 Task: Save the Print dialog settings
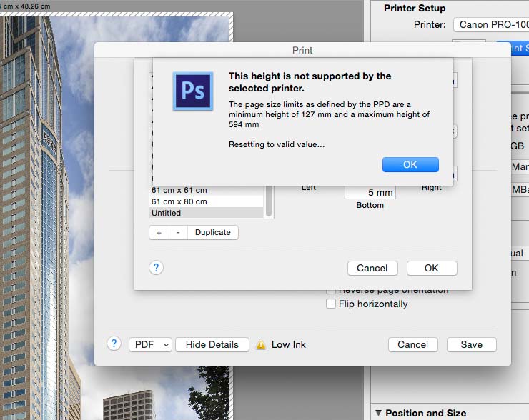point(472,345)
